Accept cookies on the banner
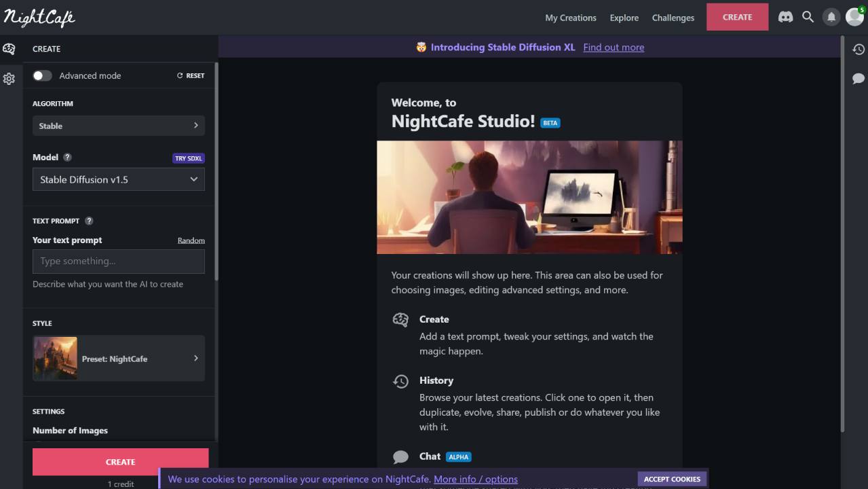Image resolution: width=868 pixels, height=489 pixels. (672, 479)
